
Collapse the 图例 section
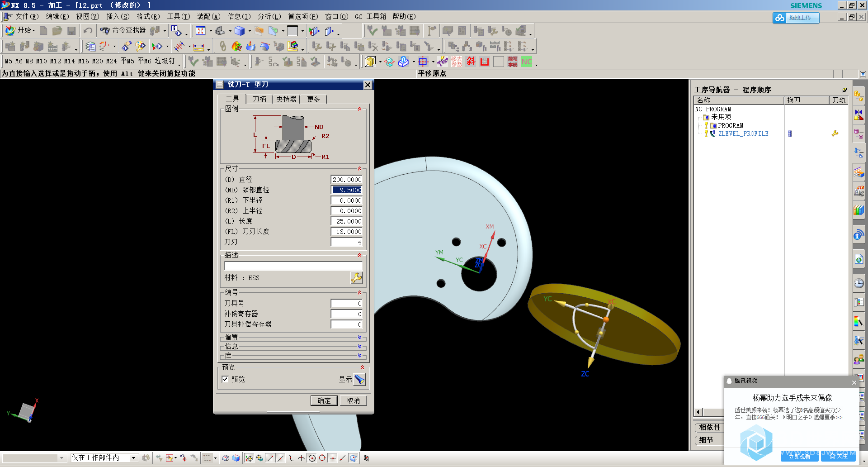(x=359, y=109)
